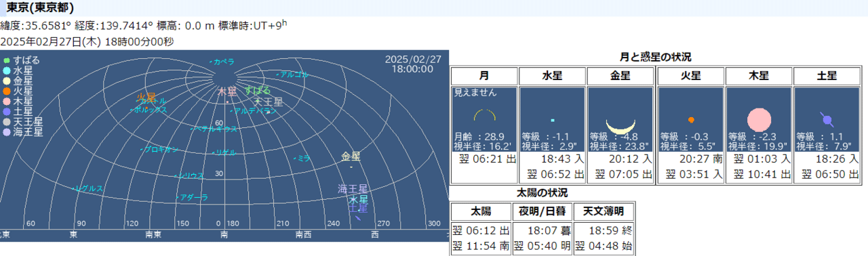This screenshot has height=256, width=868.
Task: Select 火星 label on the sky chart
Action: pos(146,97)
